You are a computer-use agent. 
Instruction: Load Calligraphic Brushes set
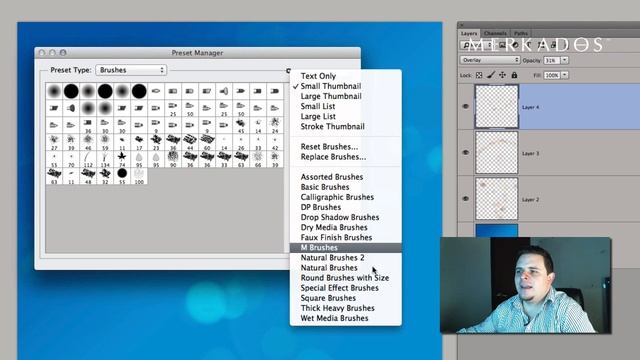click(337, 197)
